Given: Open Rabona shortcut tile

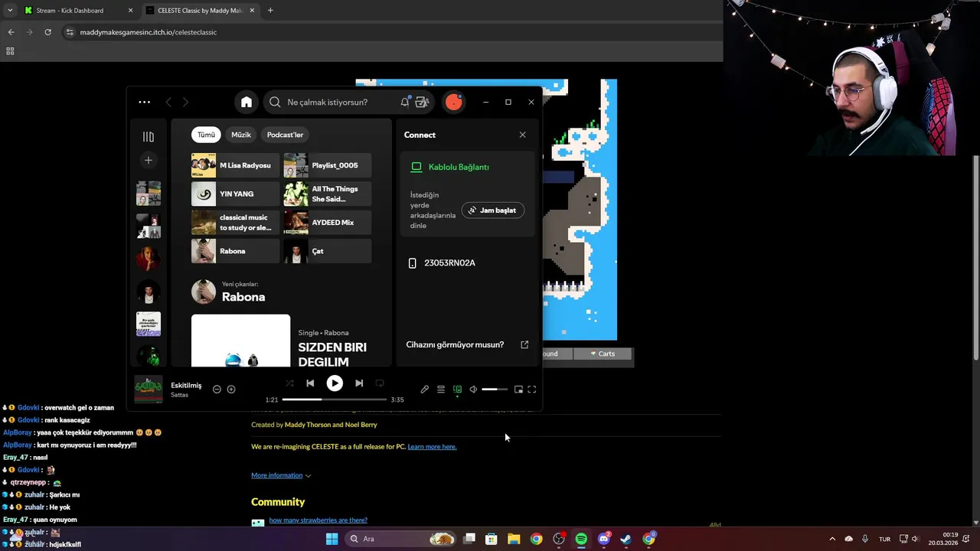Looking at the screenshot, I should (235, 251).
